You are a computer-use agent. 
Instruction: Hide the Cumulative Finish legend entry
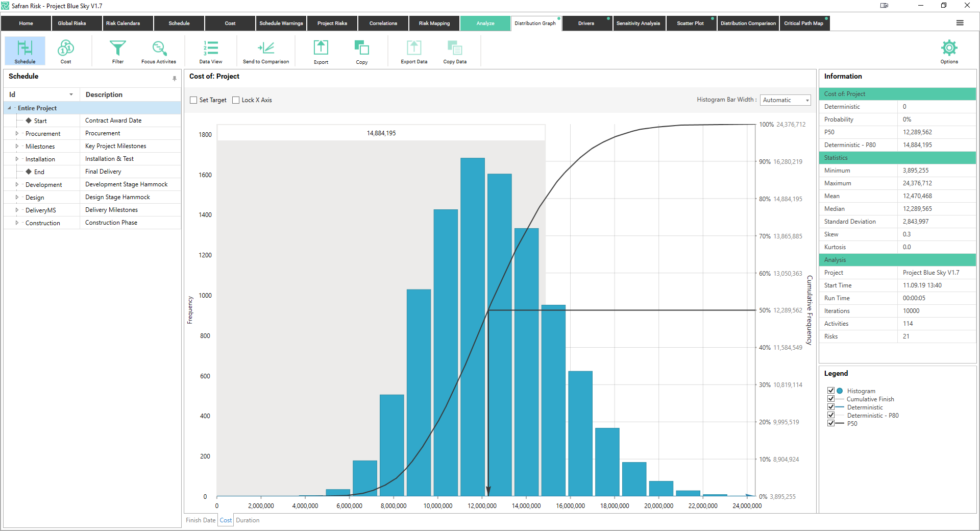(x=831, y=399)
